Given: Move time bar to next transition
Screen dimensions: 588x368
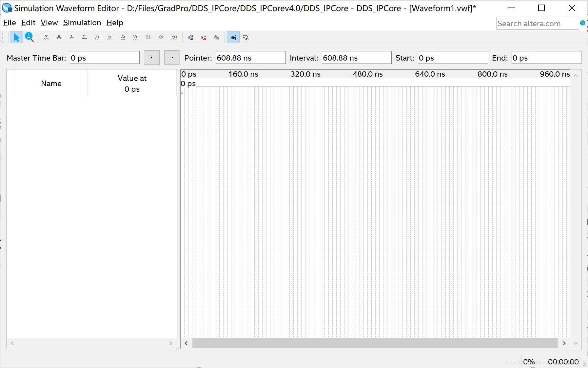Looking at the screenshot, I should (x=172, y=58).
